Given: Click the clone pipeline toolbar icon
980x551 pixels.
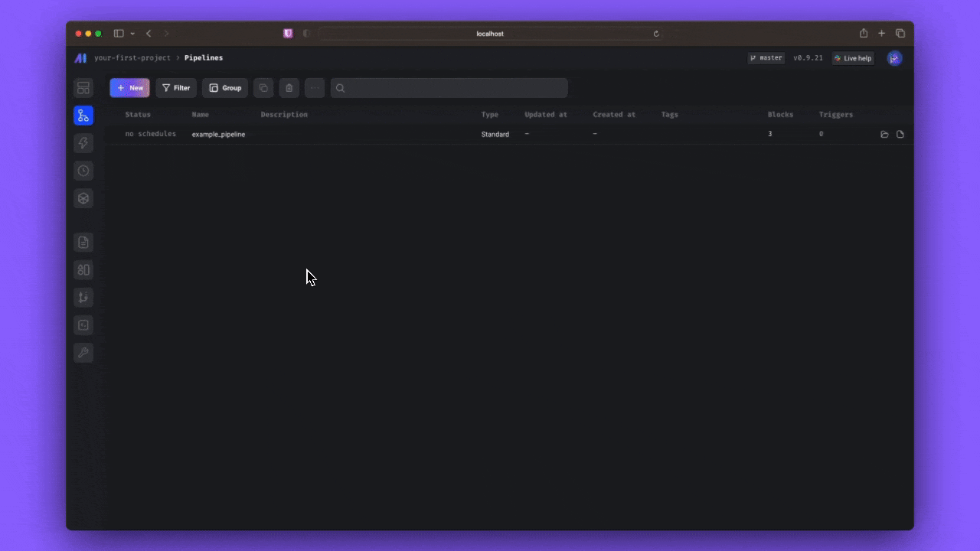Looking at the screenshot, I should 263,88.
